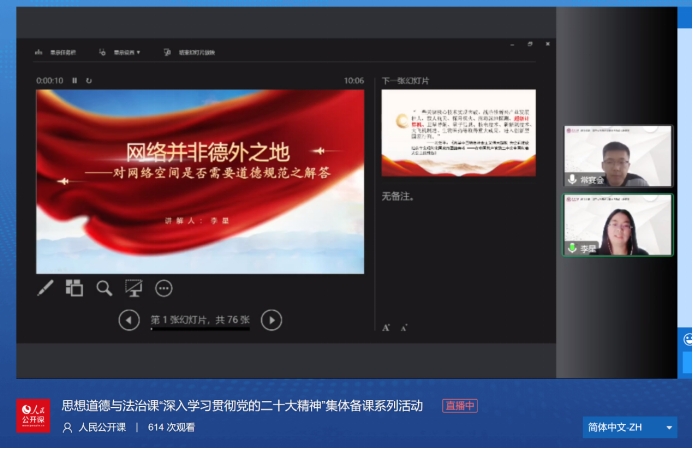Restart the presentation timer
Screen dimensions: 693x449
coord(89,80)
